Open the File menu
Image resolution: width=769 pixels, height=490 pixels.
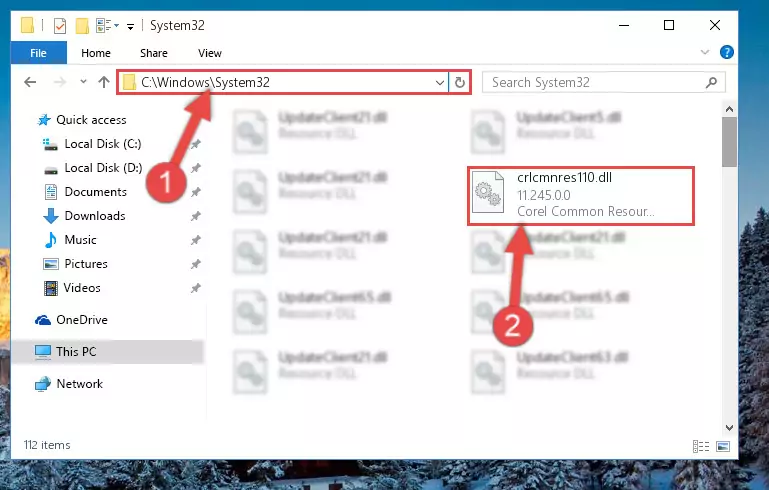coord(38,53)
